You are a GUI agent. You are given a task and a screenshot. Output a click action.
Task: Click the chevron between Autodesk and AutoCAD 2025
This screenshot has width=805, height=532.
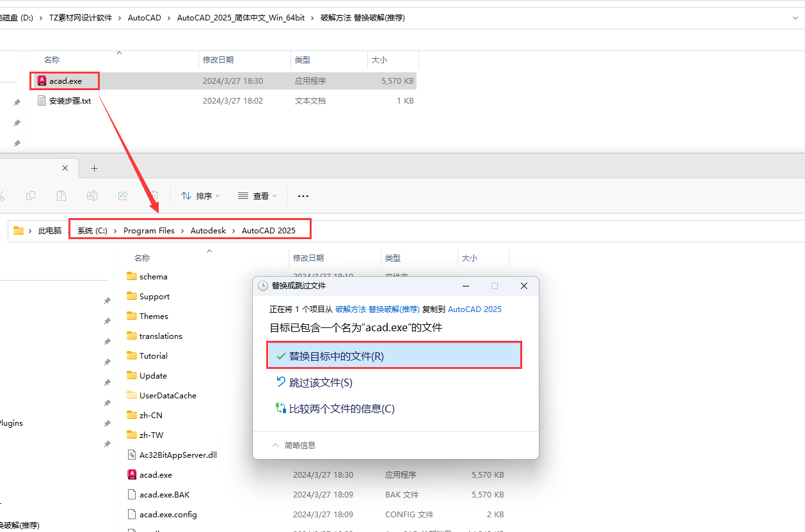(x=234, y=230)
